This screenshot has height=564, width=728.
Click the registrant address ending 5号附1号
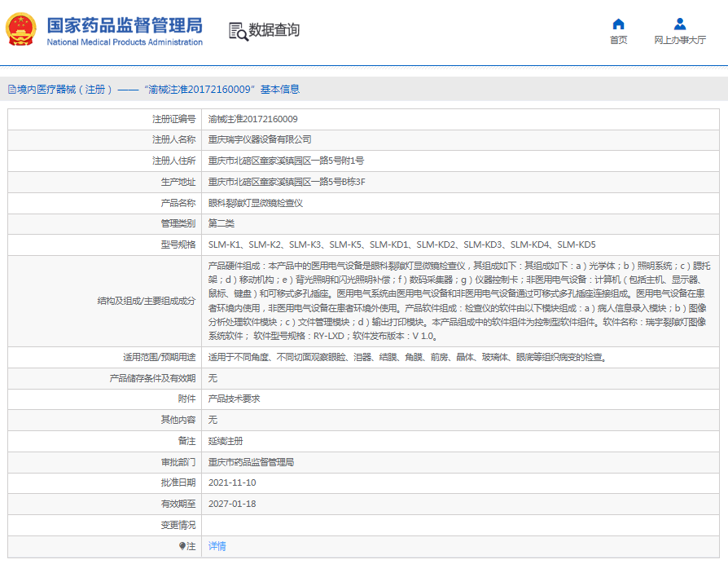pyautogui.click(x=286, y=161)
